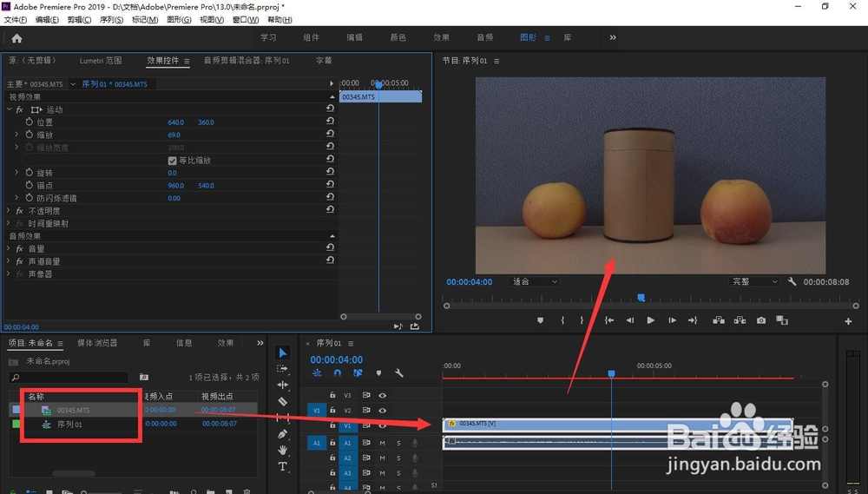Solo the A2 audio track
The width and height of the screenshot is (868, 494).
coord(398,458)
